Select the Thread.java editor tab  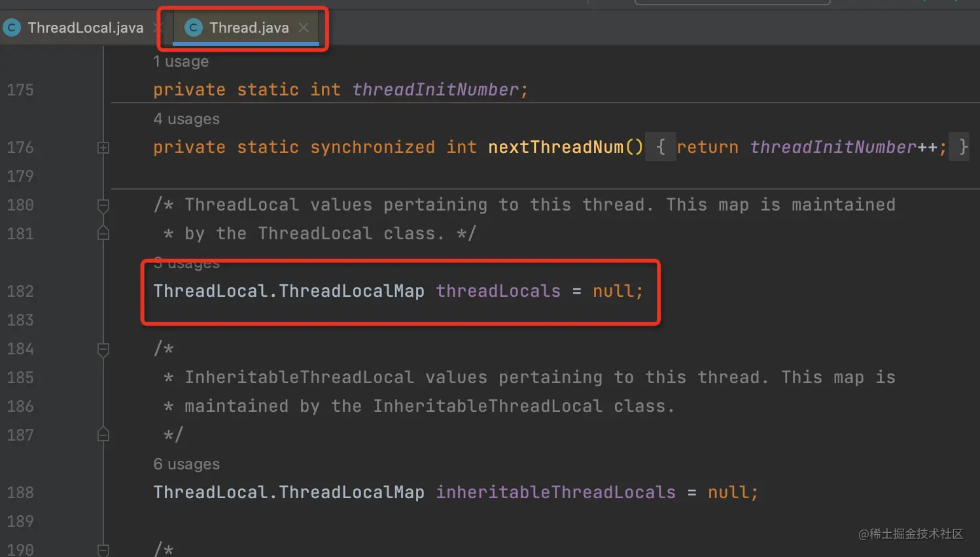click(x=249, y=27)
